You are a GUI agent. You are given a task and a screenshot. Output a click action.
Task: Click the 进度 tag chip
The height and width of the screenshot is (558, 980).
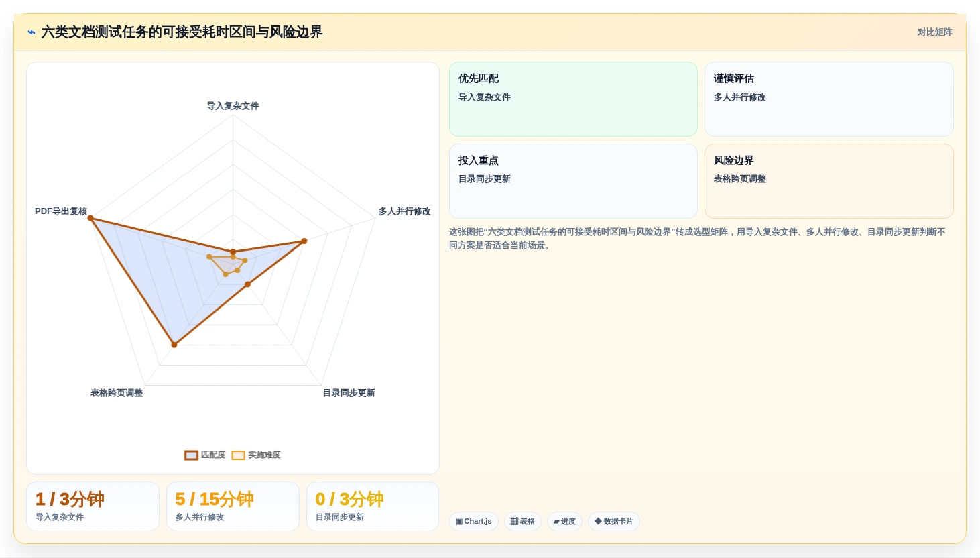564,521
